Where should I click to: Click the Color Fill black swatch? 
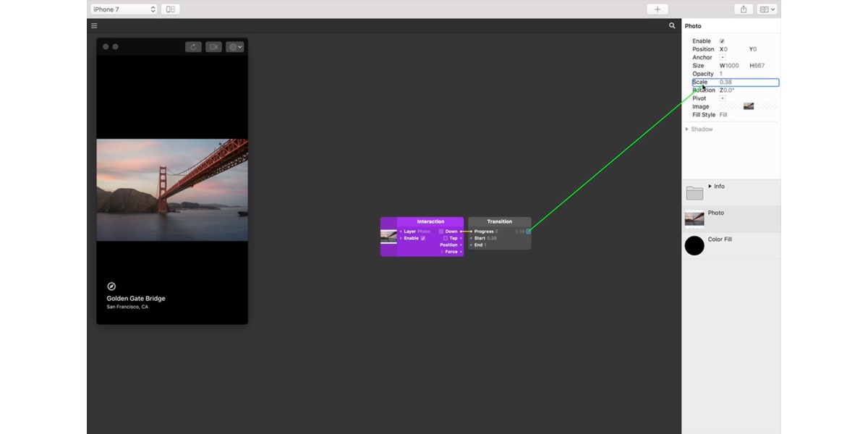click(x=694, y=245)
